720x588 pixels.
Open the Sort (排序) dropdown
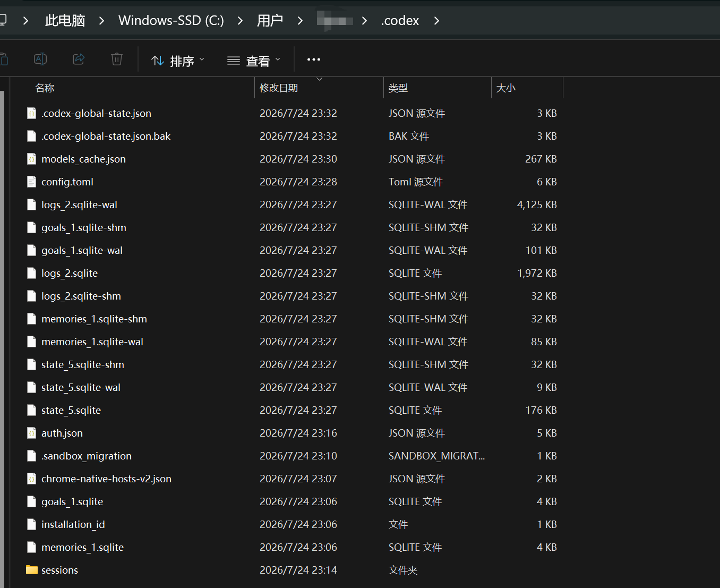[x=178, y=61]
